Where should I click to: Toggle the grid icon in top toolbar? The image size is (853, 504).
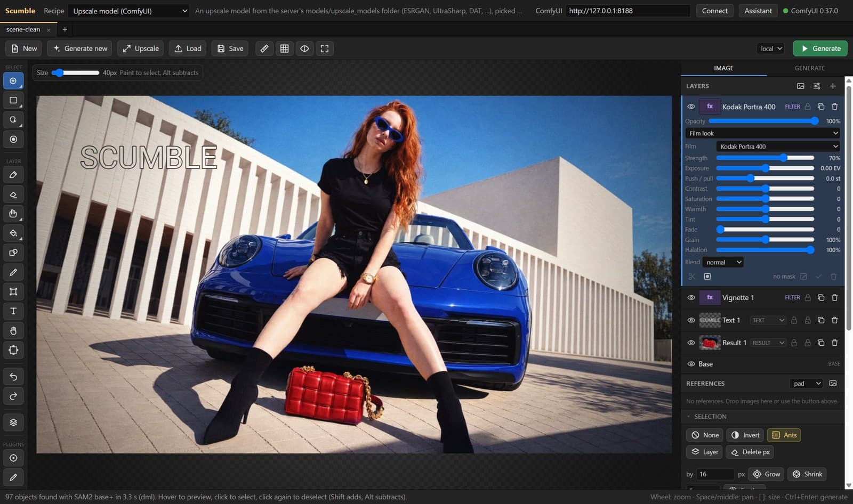pyautogui.click(x=285, y=48)
